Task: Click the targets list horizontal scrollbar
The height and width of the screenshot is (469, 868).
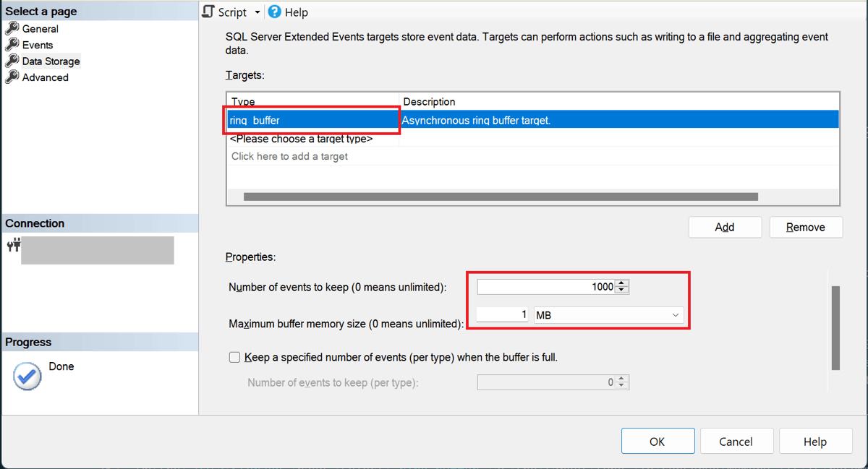Action: click(501, 197)
